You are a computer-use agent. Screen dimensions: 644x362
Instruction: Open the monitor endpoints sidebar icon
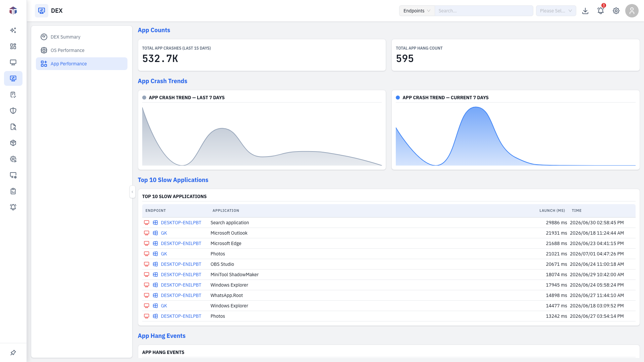(13, 62)
